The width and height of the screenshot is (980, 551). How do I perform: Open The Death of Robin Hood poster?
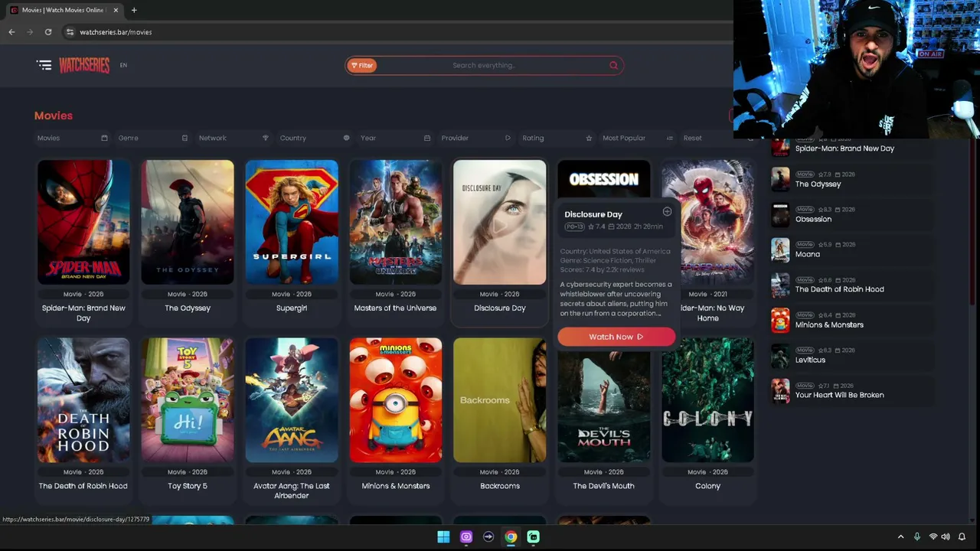[x=83, y=400]
